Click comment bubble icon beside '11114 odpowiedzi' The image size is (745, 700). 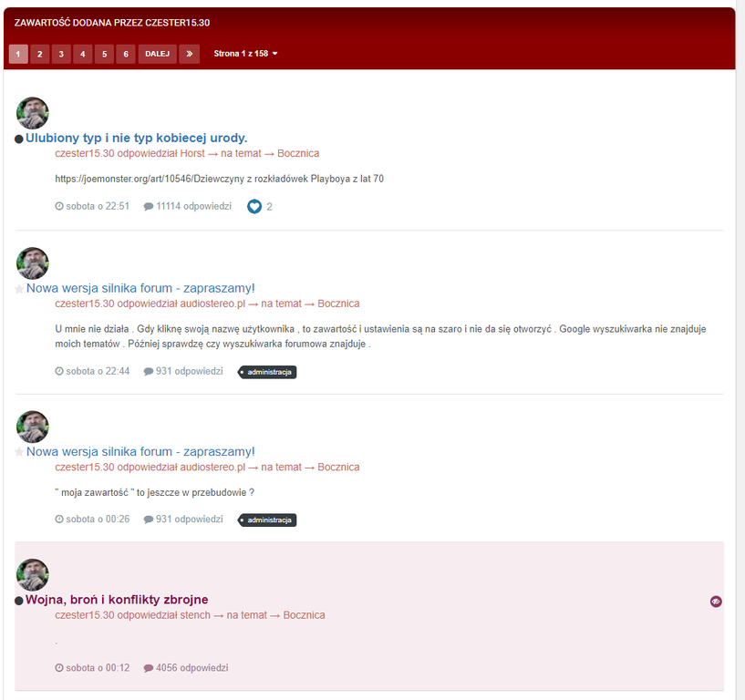(x=149, y=207)
